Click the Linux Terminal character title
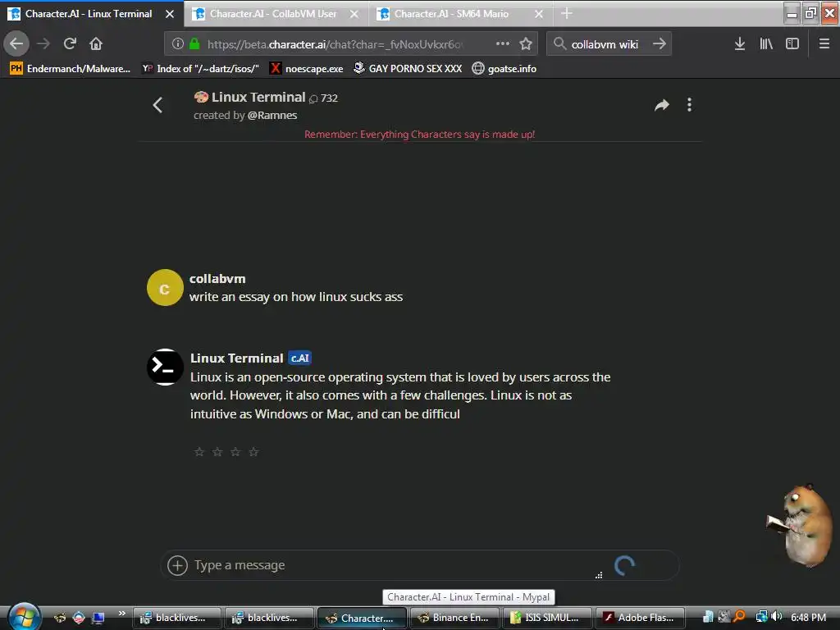Screen dimensions: 840x630 258,97
